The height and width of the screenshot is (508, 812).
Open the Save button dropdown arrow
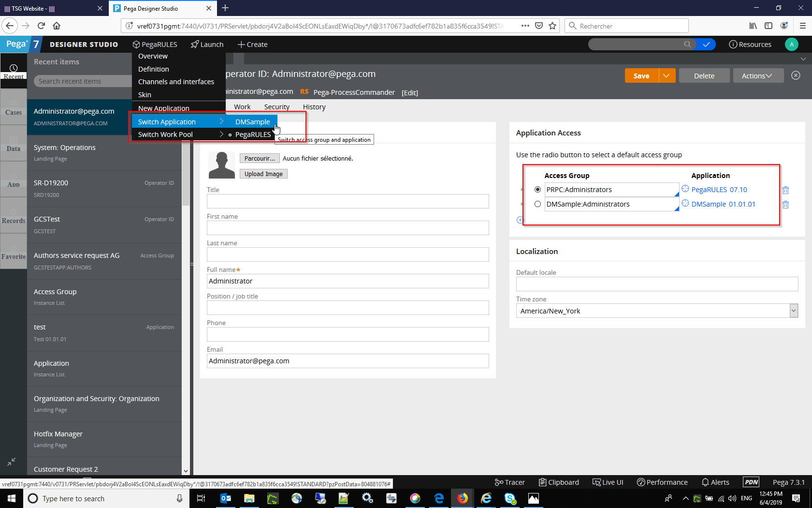point(667,76)
